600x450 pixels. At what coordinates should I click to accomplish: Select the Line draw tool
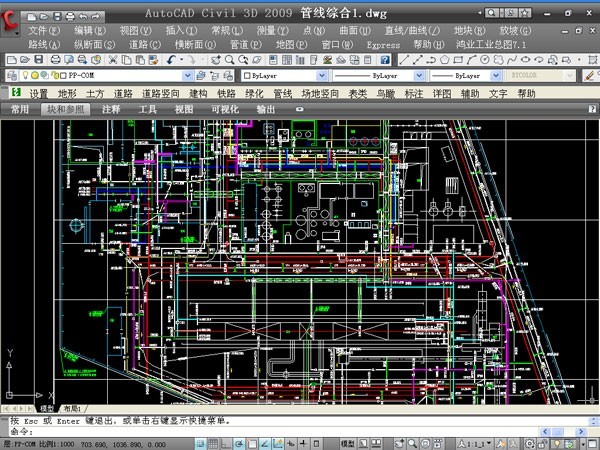point(404,60)
